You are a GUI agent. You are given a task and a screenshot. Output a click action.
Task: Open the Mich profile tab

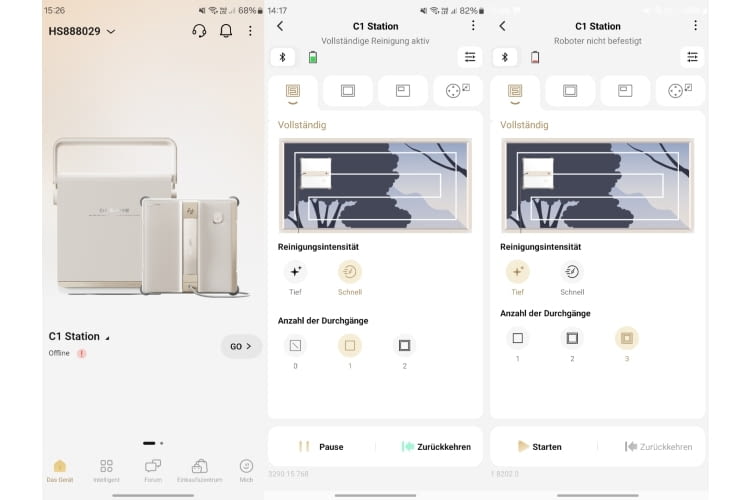246,471
